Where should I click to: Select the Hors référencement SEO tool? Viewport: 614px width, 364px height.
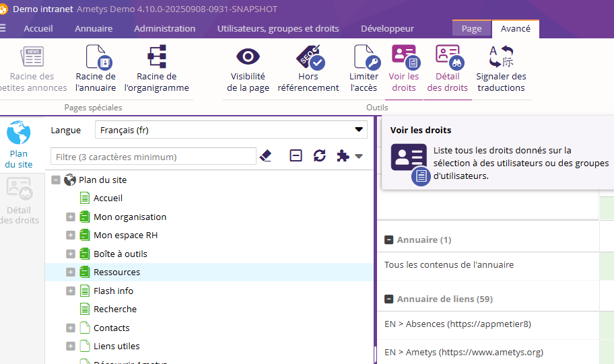[308, 58]
